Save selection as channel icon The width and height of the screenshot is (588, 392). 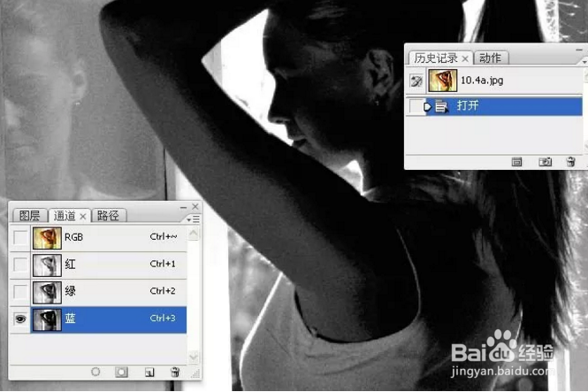click(x=121, y=372)
